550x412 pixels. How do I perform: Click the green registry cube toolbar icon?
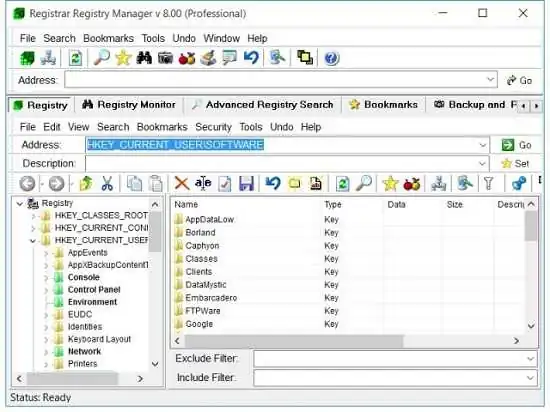coord(27,58)
